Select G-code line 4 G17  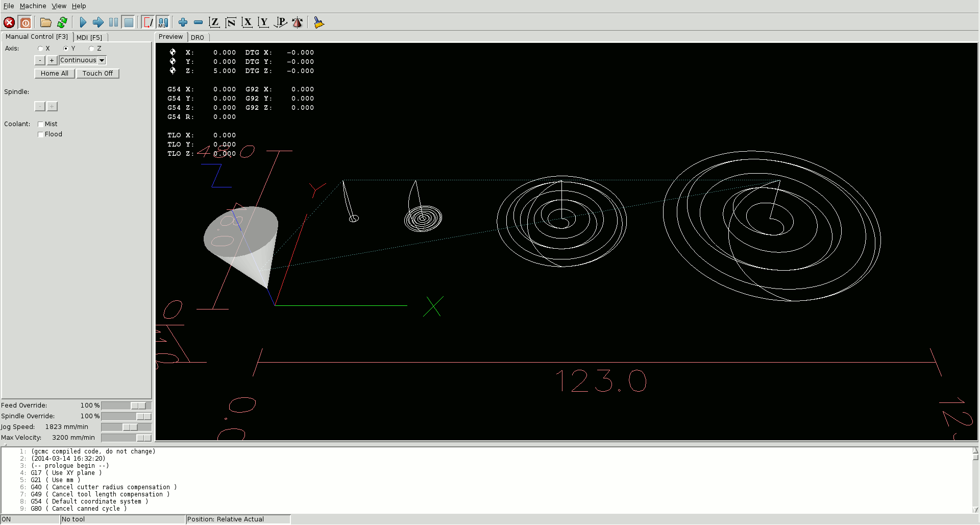[x=66, y=473]
